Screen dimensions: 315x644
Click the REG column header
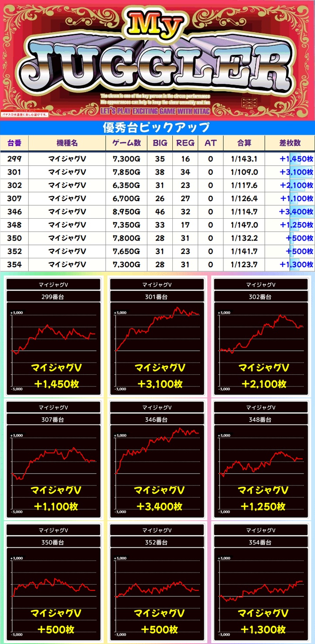[x=185, y=143]
